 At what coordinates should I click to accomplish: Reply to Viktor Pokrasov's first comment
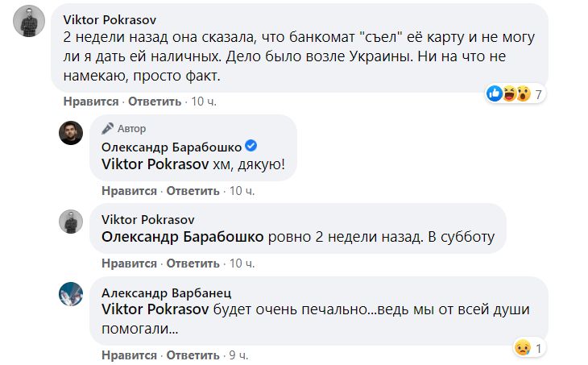154,102
